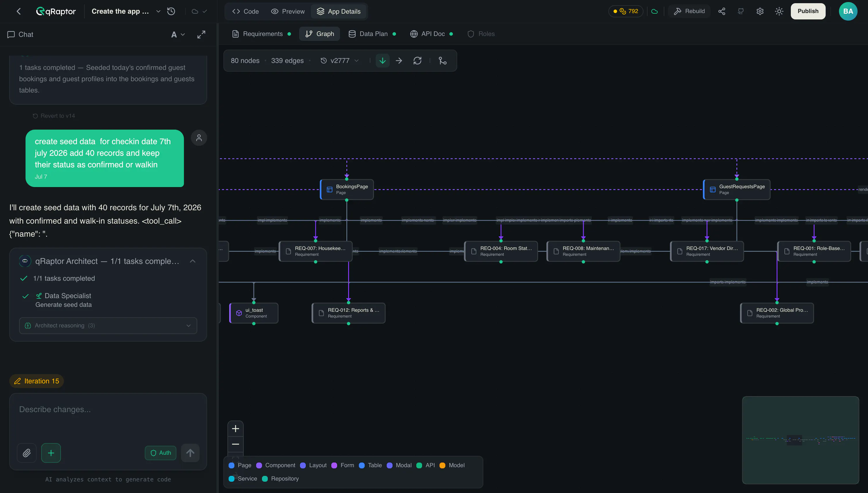Click the Chat header icon

[11, 34]
